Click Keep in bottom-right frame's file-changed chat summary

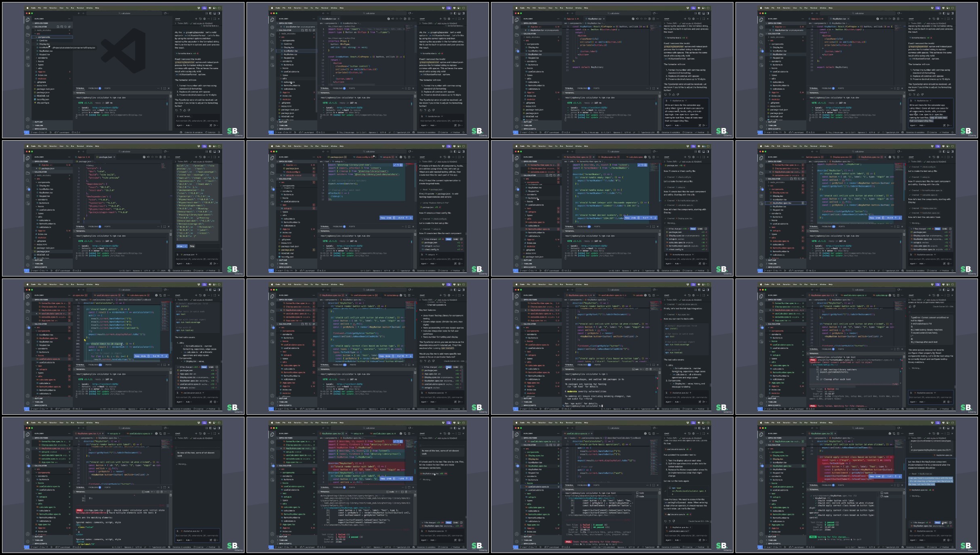[x=938, y=523]
